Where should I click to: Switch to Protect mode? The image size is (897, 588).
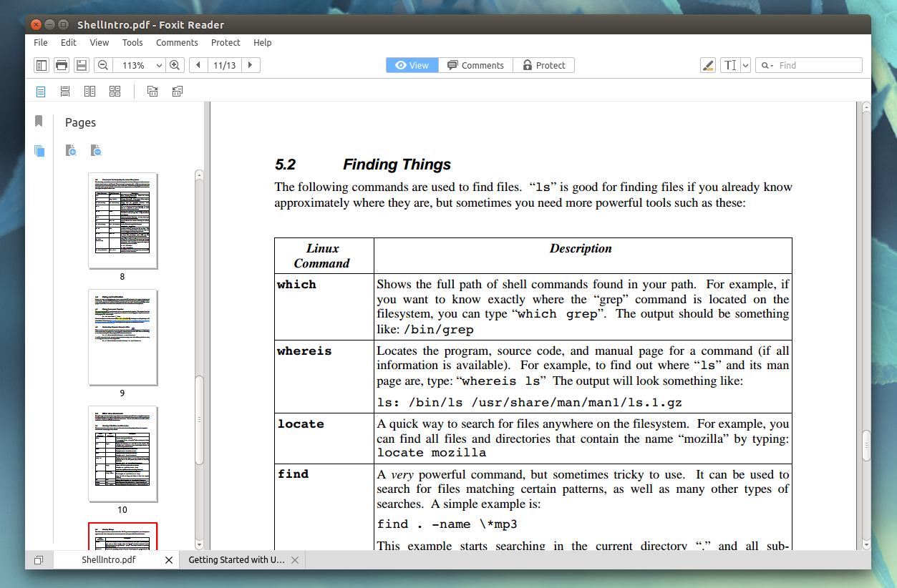543,64
